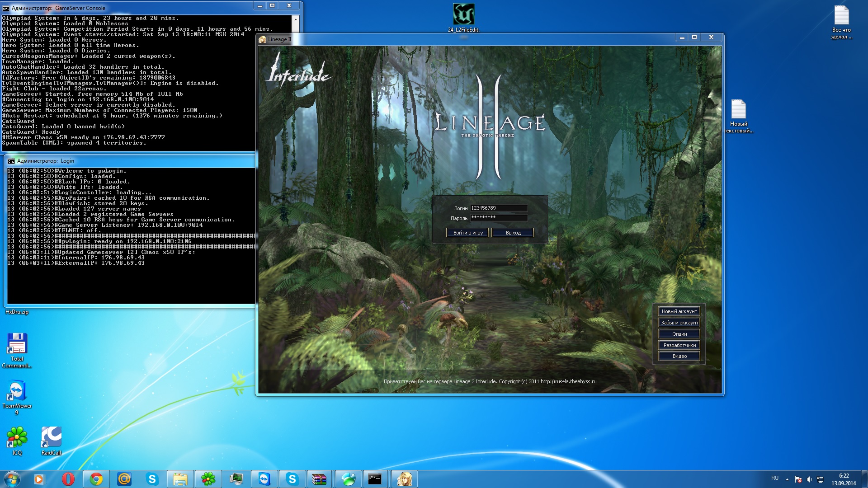Open the Windows Start menu orb
Image resolution: width=868 pixels, height=488 pixels.
pyautogui.click(x=12, y=479)
